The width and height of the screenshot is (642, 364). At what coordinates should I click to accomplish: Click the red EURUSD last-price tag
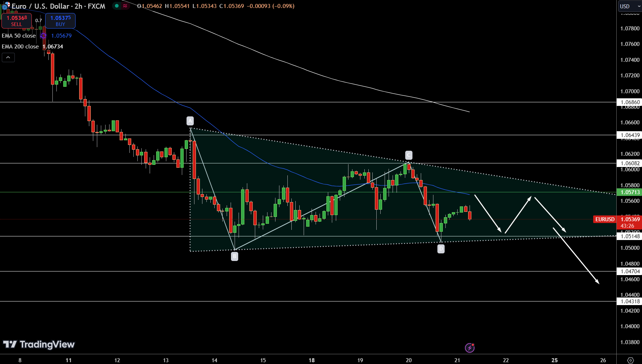605,219
